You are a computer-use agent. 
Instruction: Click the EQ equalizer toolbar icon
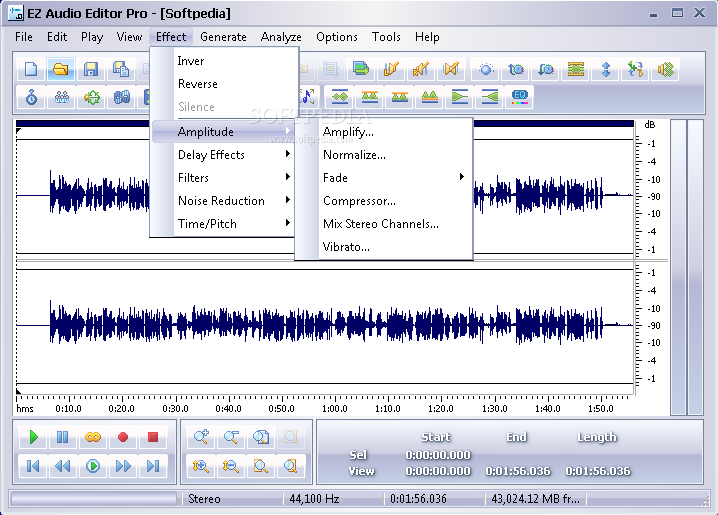tap(520, 97)
